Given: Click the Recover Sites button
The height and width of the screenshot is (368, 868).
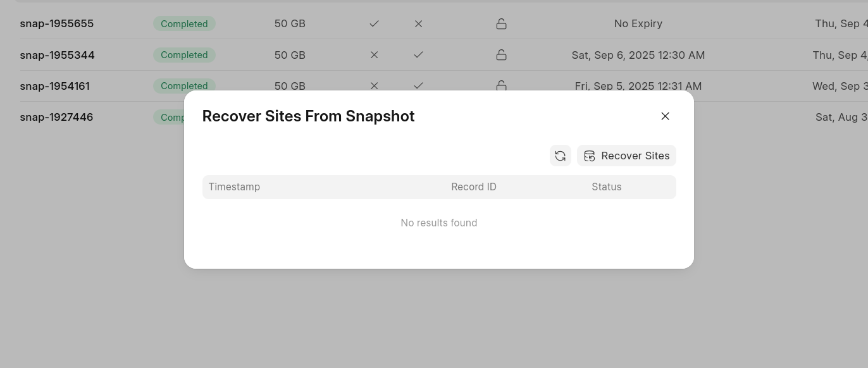Looking at the screenshot, I should coord(626,156).
